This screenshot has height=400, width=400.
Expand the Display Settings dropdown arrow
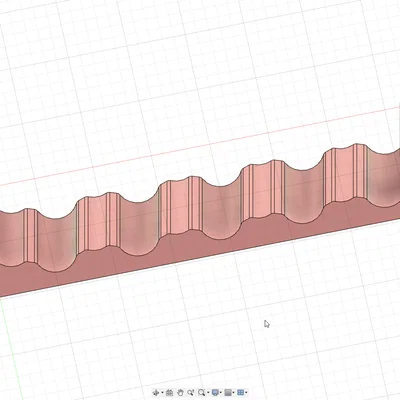(x=221, y=392)
